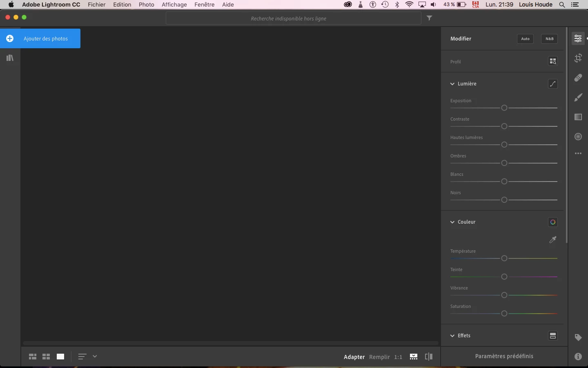Open the three-dots more options menu
Viewport: 588px width, 368px height.
pos(578,154)
